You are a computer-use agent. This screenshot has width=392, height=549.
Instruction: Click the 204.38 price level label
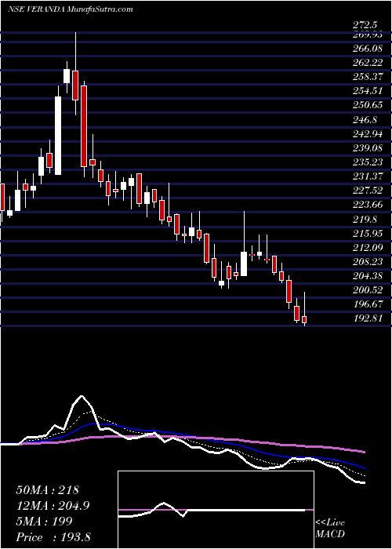point(368,276)
